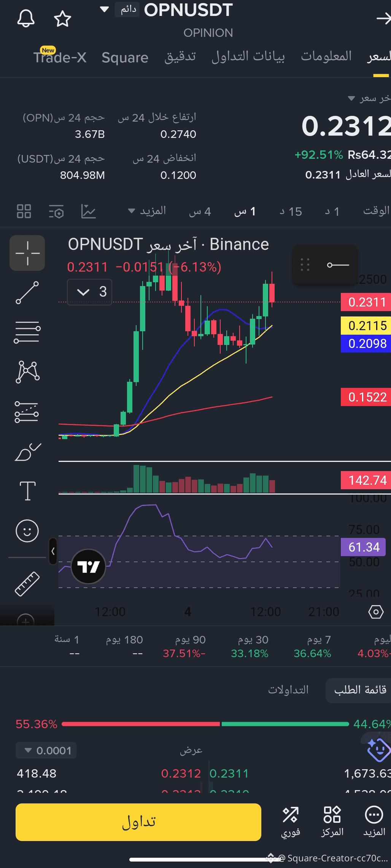Open chart settings hexagon icon
Screen dimensions: 391x868
click(376, 612)
